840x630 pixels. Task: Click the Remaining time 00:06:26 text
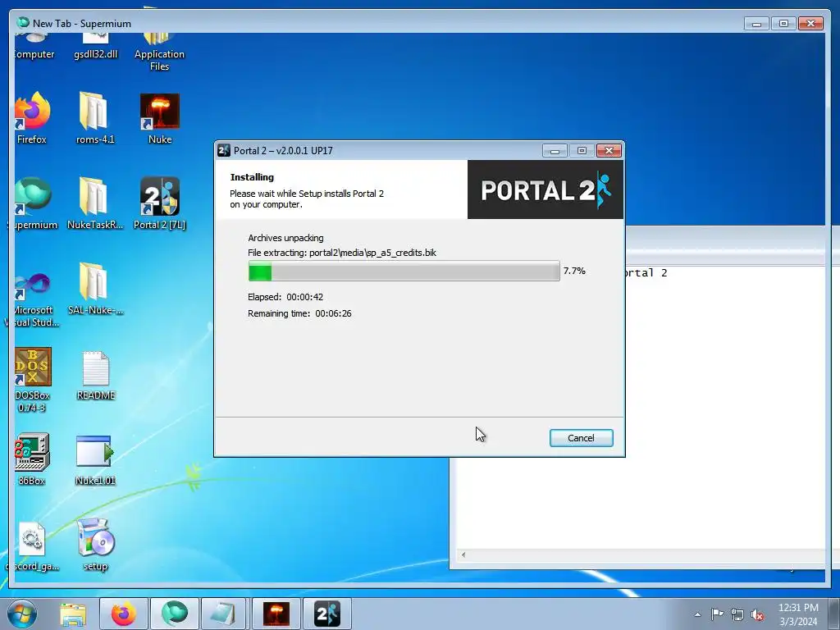(x=299, y=313)
